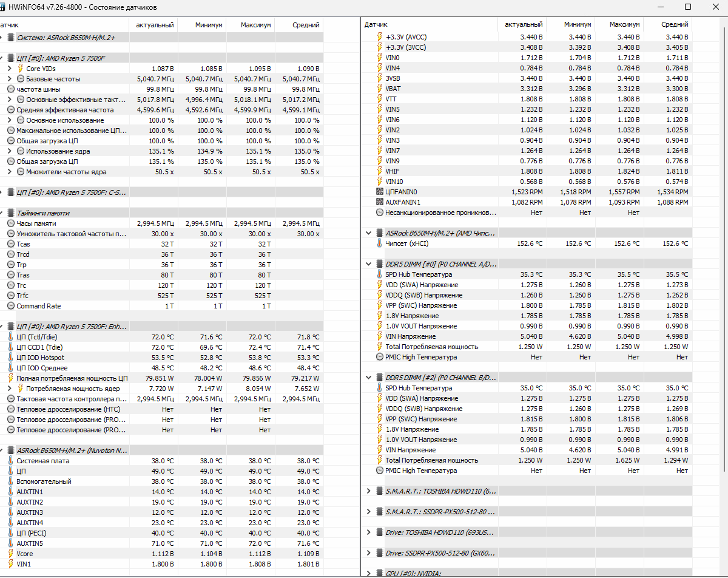Click the AUXTIN3 temperature row label
This screenshot has width=728, height=578.
click(x=30, y=512)
